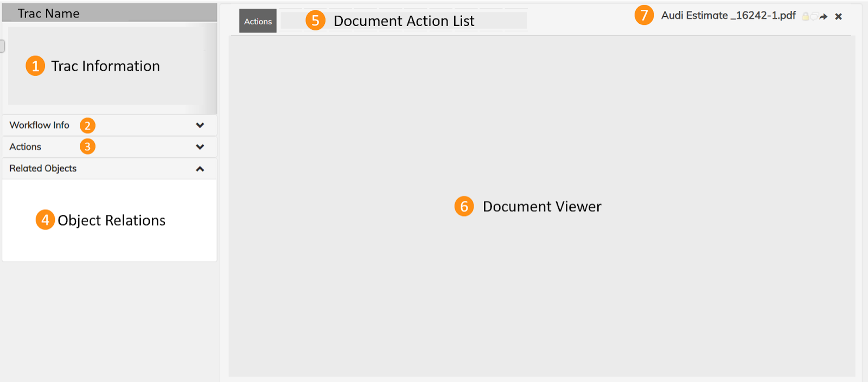Click the orange number 4 badge
Image resolution: width=868 pixels, height=382 pixels.
[x=45, y=220]
